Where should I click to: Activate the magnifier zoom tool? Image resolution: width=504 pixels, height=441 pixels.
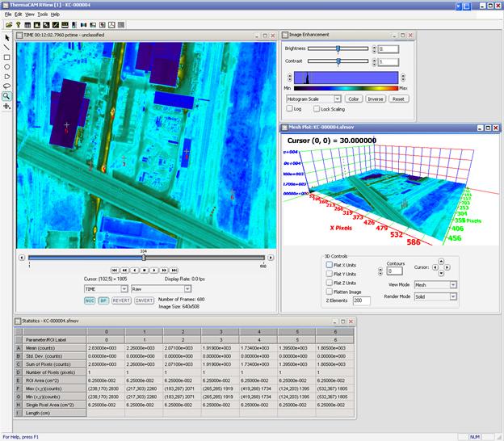point(6,96)
